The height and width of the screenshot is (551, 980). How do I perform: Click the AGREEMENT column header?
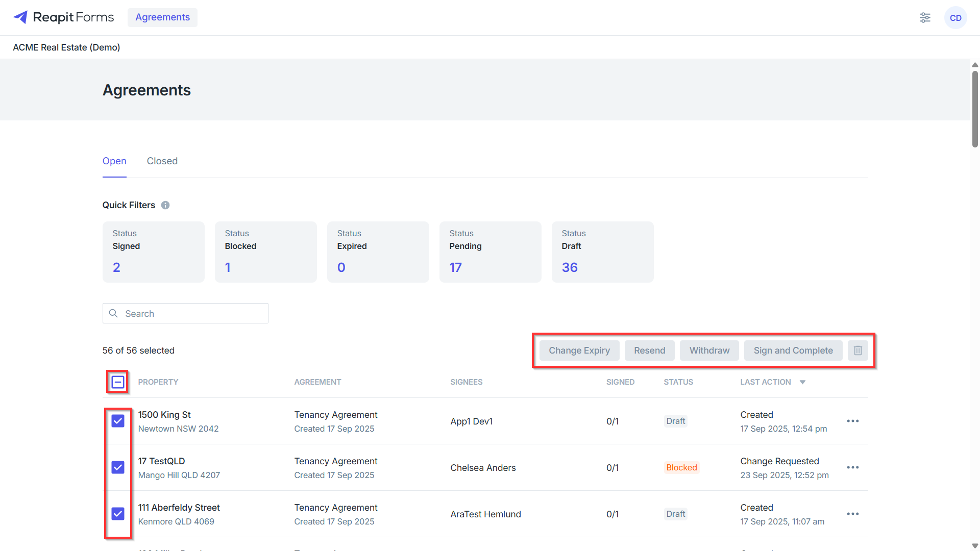coord(317,382)
